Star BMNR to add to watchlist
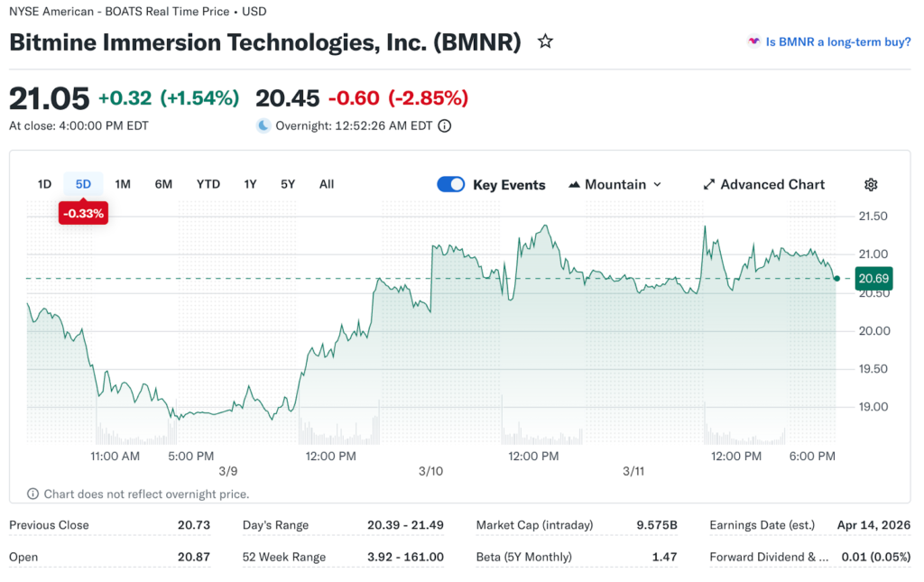The image size is (924, 582). click(x=545, y=42)
